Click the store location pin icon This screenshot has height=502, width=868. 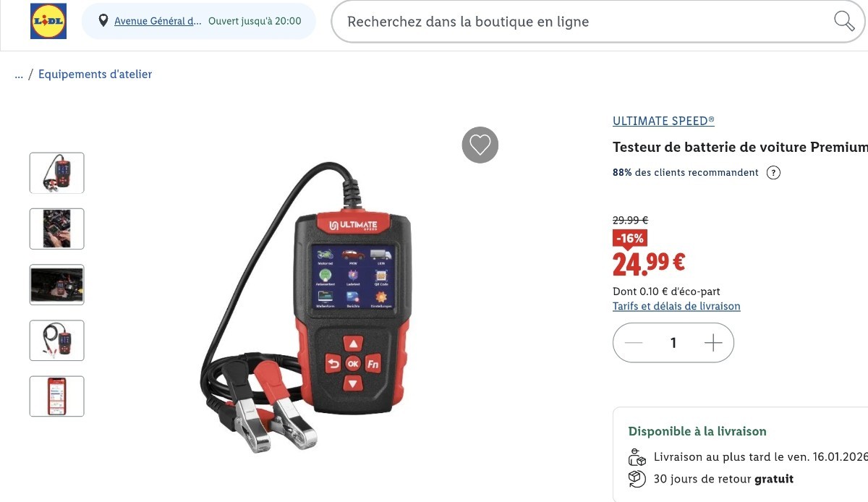pyautogui.click(x=103, y=21)
